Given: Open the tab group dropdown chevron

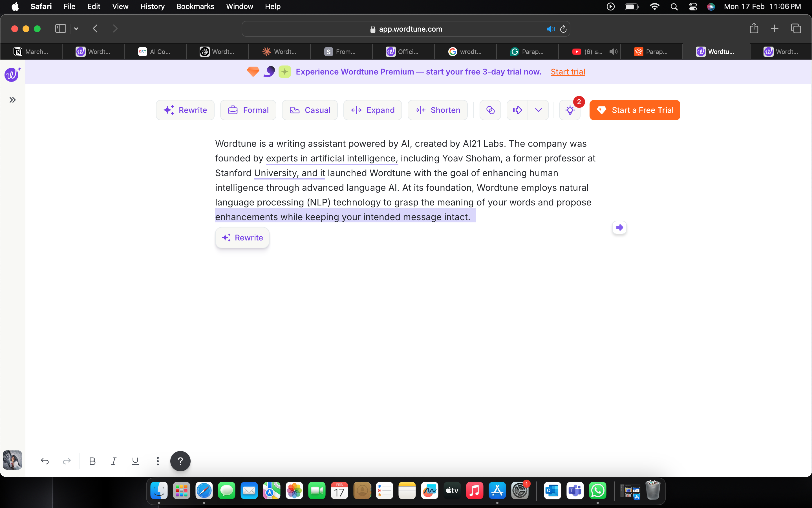Looking at the screenshot, I should click(x=76, y=29).
